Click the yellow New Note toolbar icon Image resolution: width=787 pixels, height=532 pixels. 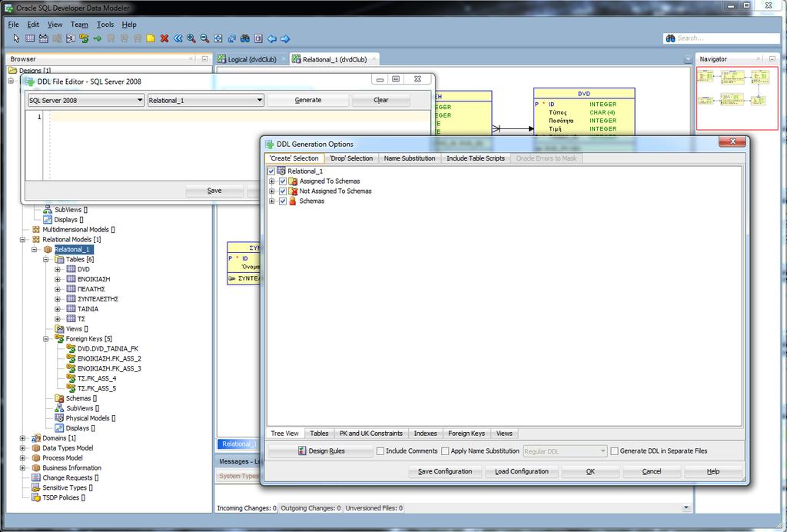click(x=151, y=38)
